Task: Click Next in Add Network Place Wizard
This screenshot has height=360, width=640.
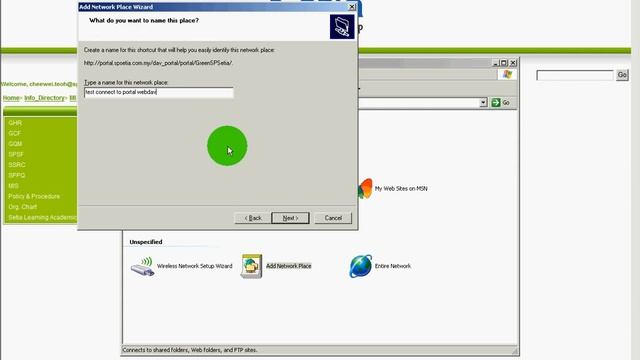Action: 290,218
